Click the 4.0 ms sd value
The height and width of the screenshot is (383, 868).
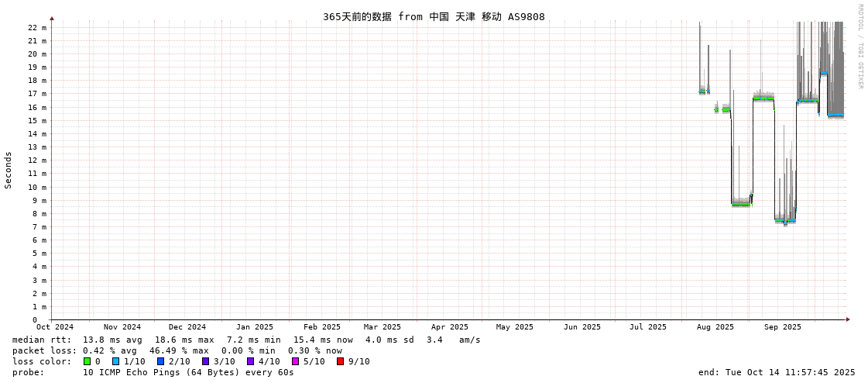389,340
